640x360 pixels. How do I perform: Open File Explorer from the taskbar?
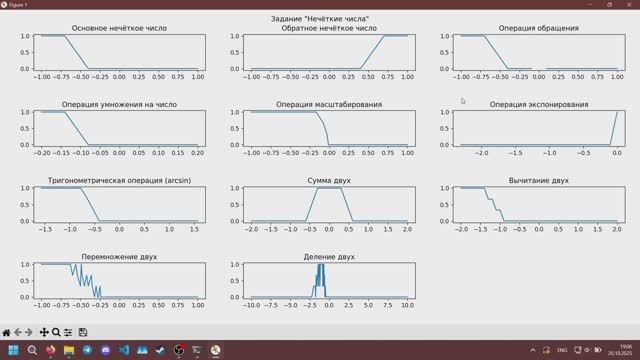click(69, 350)
